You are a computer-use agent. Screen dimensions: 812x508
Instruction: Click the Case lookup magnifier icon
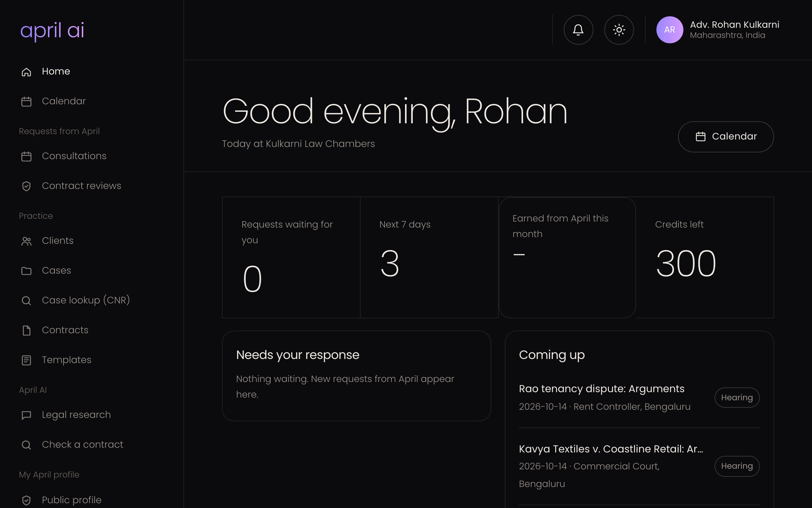(x=26, y=301)
